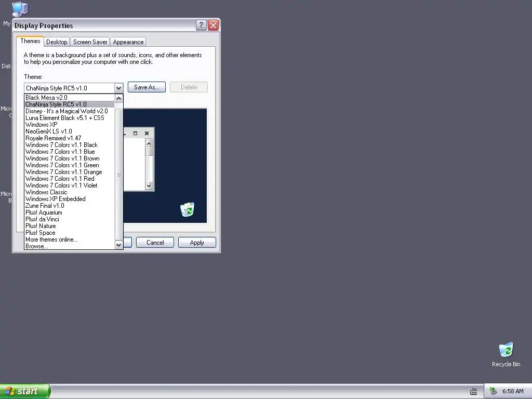Click the on-screen keyboard tray icon
Viewport: 532px width, 399px height.
tap(474, 392)
